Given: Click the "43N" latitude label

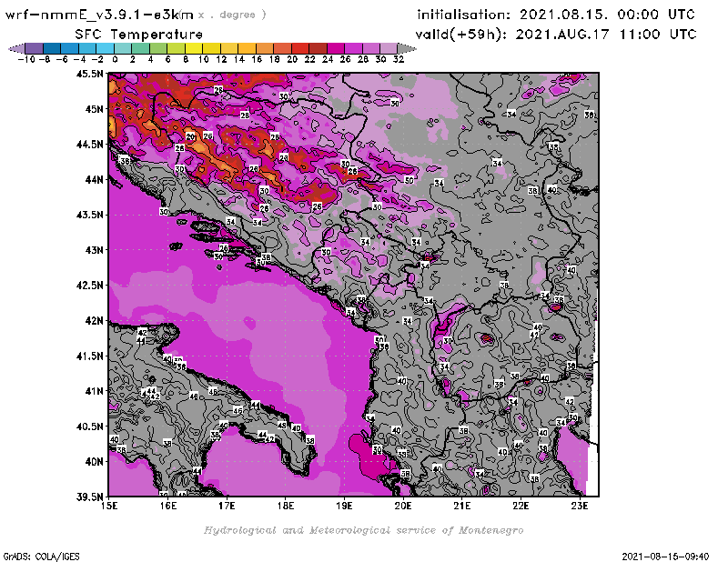Looking at the screenshot, I should (x=95, y=250).
